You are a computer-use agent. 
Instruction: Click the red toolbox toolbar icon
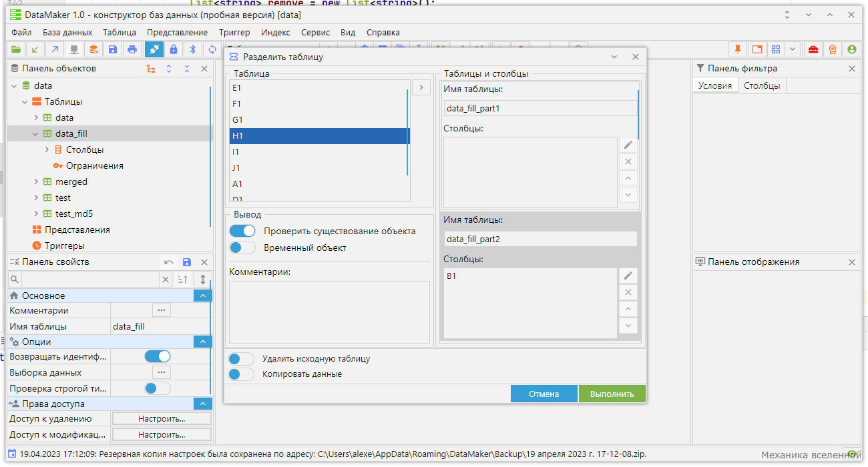(x=813, y=49)
